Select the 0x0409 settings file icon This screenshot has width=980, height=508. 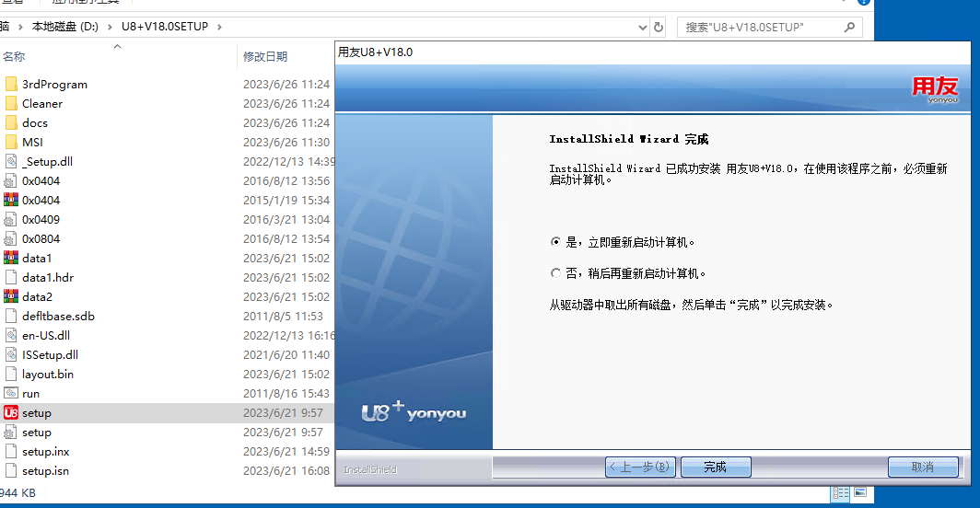pos(11,219)
